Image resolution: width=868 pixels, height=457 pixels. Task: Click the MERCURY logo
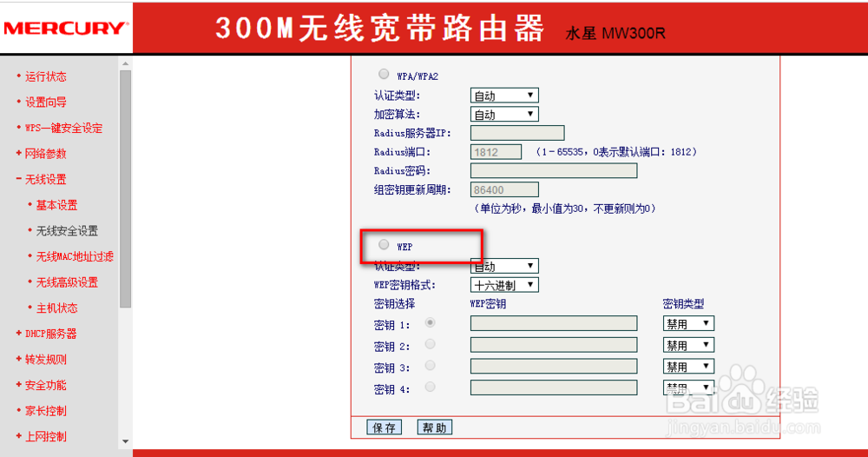(67, 28)
